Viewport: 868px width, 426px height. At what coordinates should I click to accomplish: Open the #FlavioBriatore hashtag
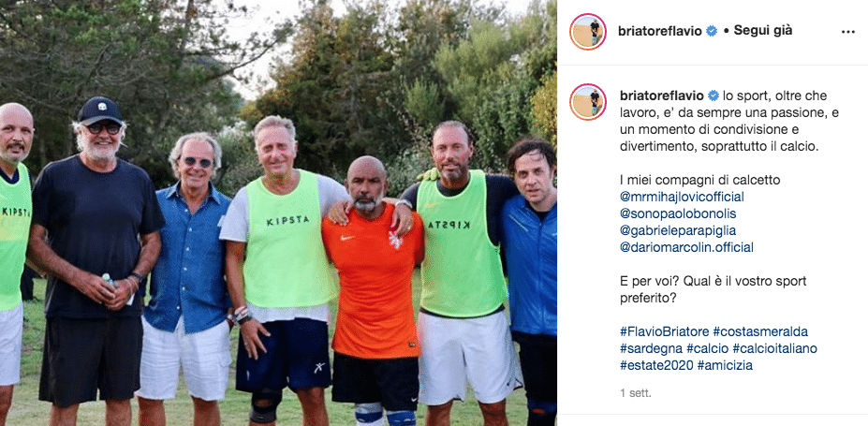(x=664, y=332)
